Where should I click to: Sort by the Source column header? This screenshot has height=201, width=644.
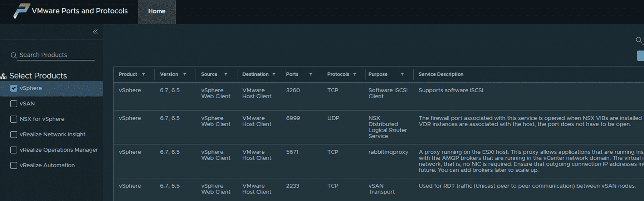pos(209,74)
